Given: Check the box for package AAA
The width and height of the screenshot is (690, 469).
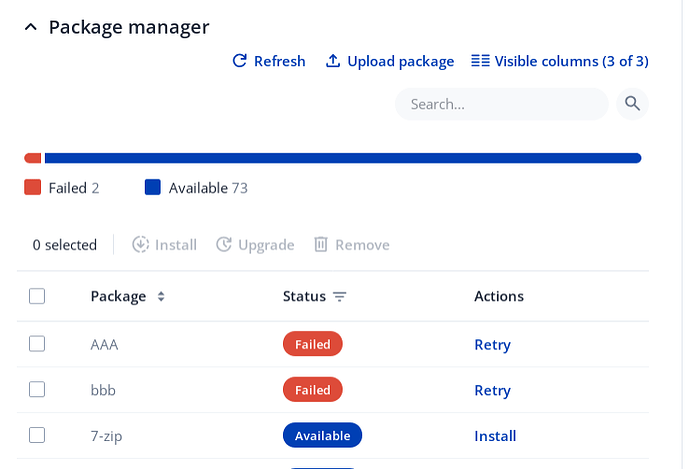Looking at the screenshot, I should pyautogui.click(x=37, y=344).
